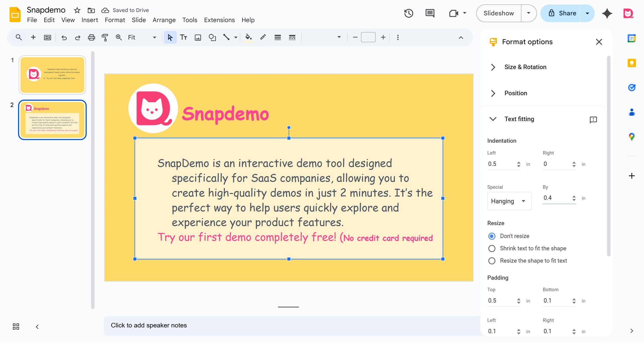Get add-ons plus in side panel
The image size is (644, 343).
coord(632,176)
